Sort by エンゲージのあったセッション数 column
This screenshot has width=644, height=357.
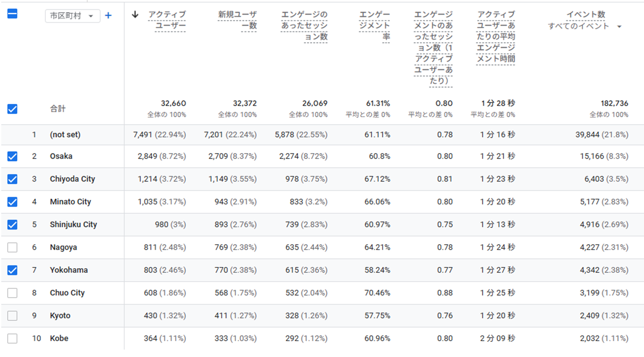pyautogui.click(x=304, y=26)
